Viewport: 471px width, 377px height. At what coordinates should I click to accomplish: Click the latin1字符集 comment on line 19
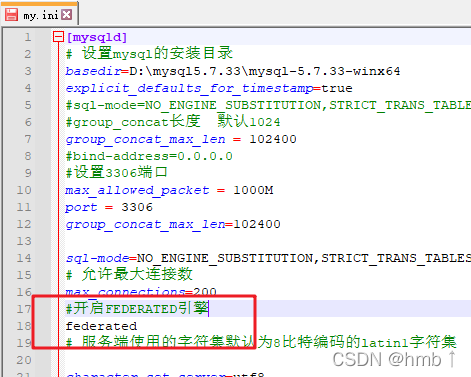[261, 342]
